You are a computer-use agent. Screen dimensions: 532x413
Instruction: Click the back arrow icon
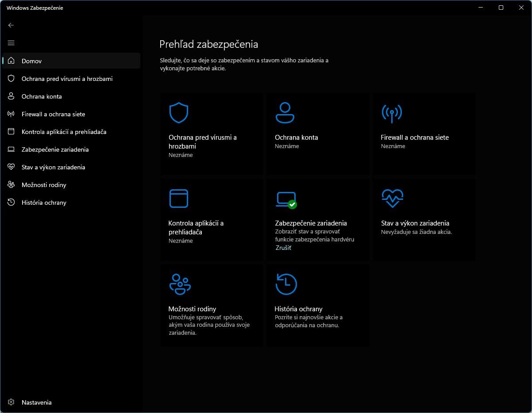11,25
